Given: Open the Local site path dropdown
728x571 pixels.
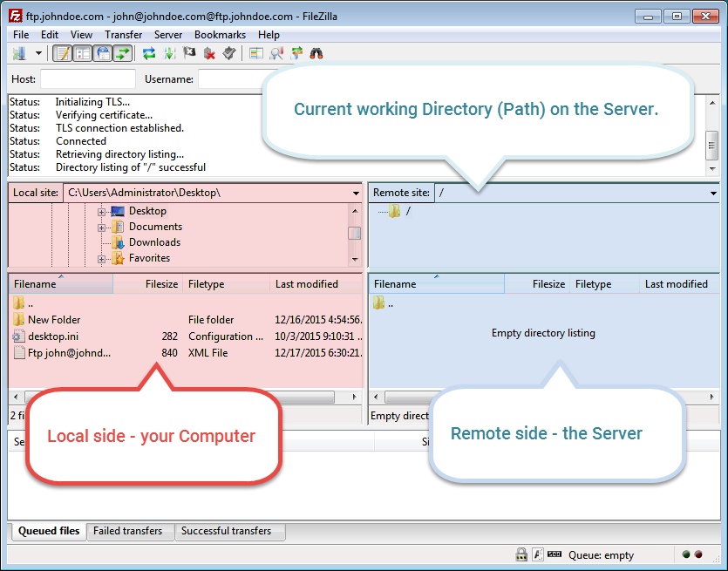Looking at the screenshot, I should click(356, 194).
